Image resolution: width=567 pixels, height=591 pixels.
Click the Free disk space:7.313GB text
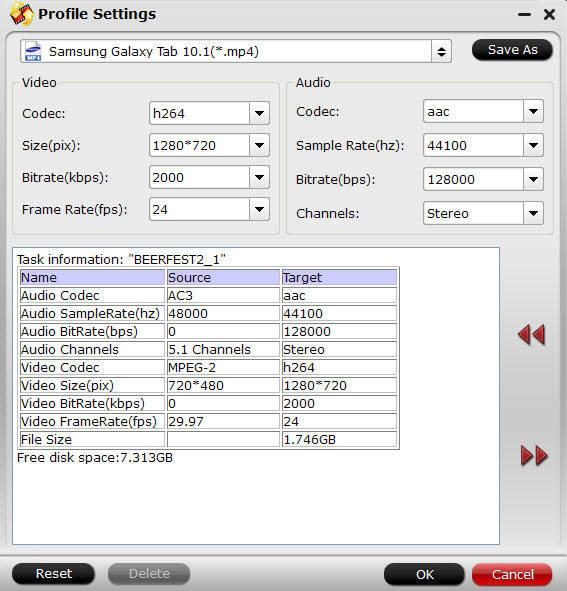(x=95, y=458)
